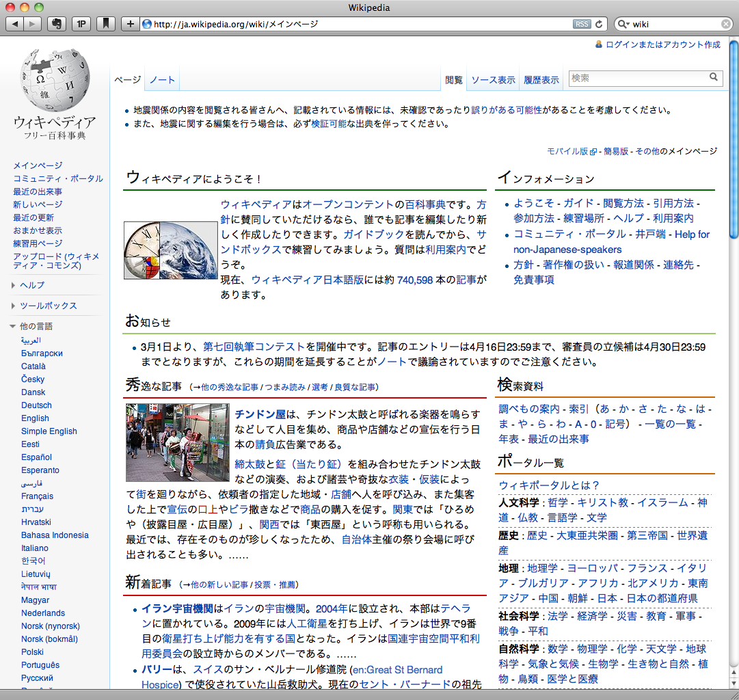Image resolution: width=739 pixels, height=700 pixels.
Task: Open 最近の更新 sidebar link
Action: [x=33, y=218]
